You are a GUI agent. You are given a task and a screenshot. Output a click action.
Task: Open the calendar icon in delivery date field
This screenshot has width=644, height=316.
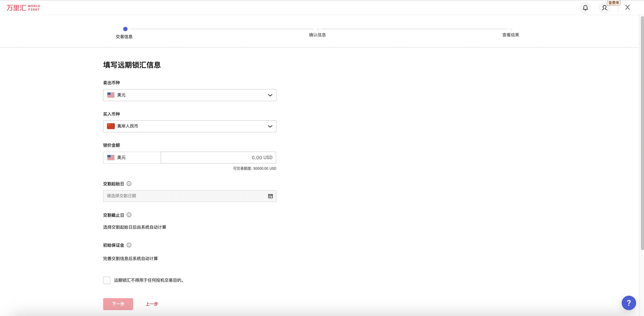[x=270, y=196]
